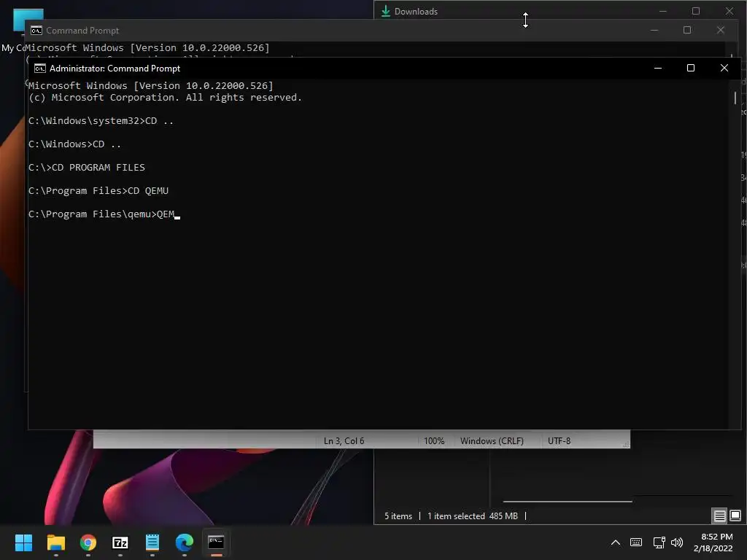The image size is (747, 560).
Task: Switch Downloads to large thumbnails view icon
Action: click(735, 516)
